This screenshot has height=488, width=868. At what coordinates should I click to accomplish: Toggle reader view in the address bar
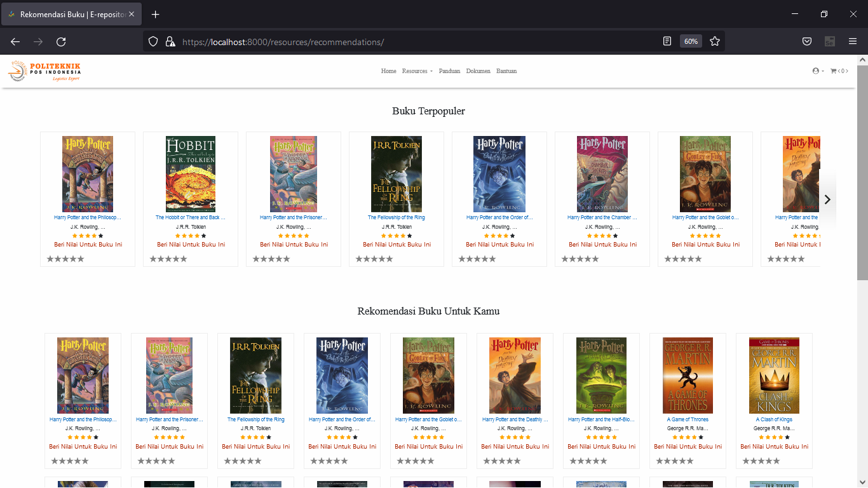click(667, 41)
